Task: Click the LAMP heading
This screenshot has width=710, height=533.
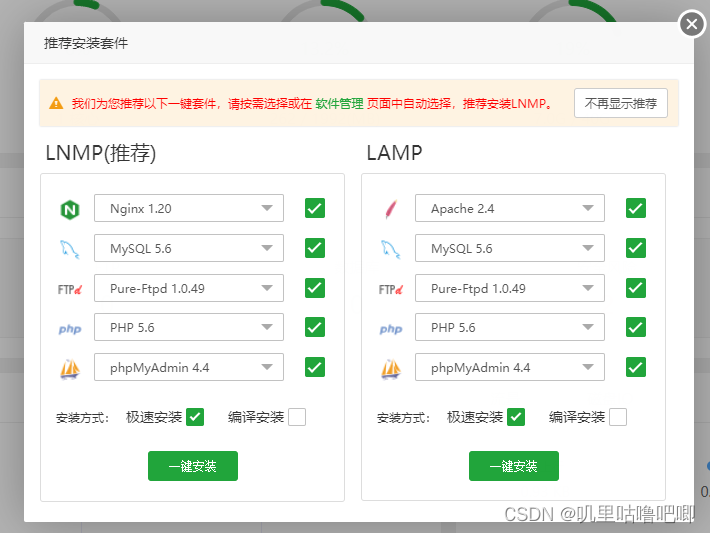Action: point(394,153)
